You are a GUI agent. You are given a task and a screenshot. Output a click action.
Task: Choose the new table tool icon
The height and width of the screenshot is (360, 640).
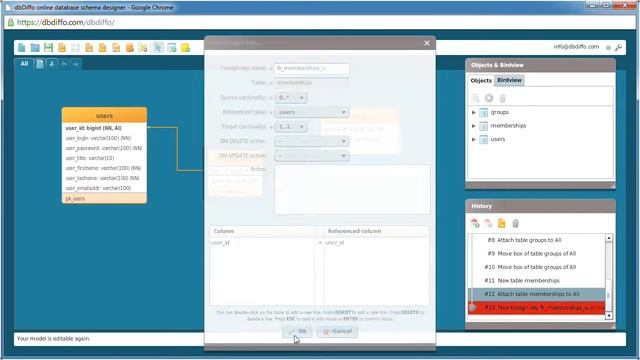pos(172,48)
